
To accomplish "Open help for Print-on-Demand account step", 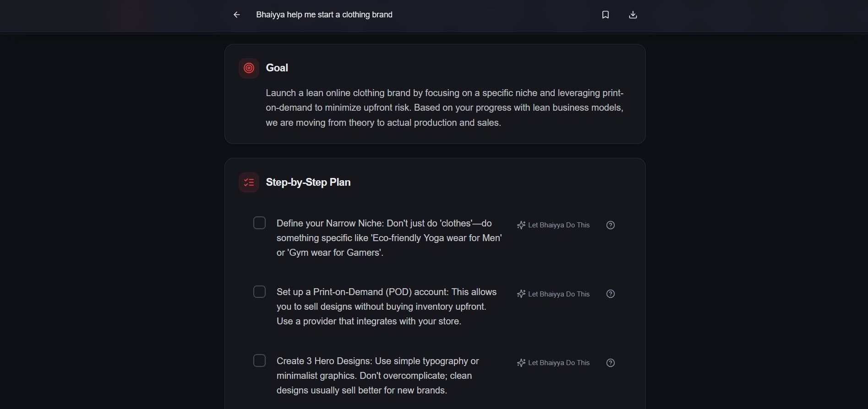I will pos(610,294).
